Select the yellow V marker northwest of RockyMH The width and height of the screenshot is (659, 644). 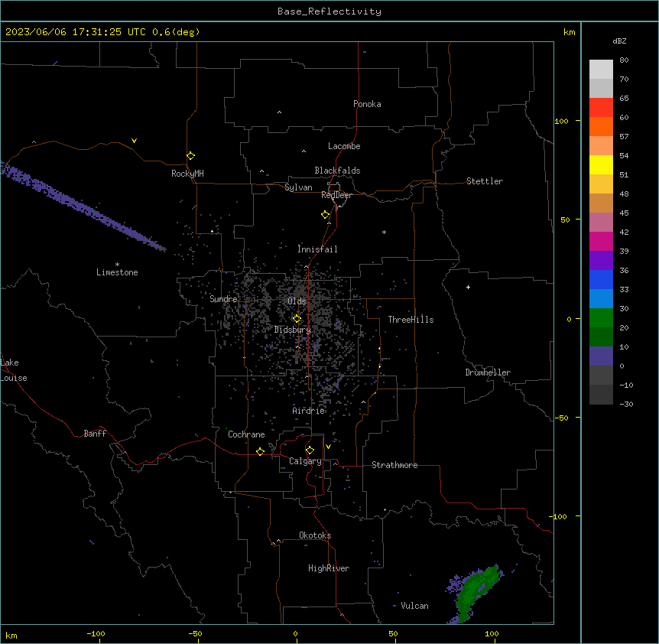[x=134, y=141]
